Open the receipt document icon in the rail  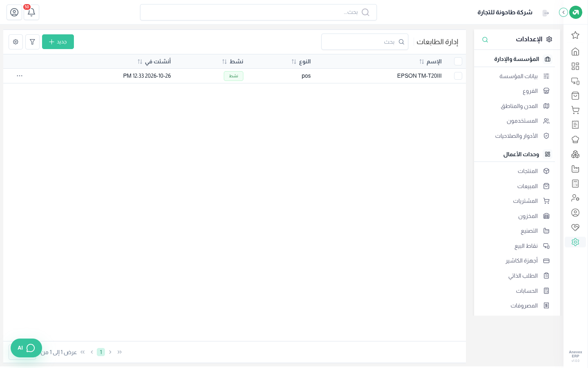(x=575, y=125)
